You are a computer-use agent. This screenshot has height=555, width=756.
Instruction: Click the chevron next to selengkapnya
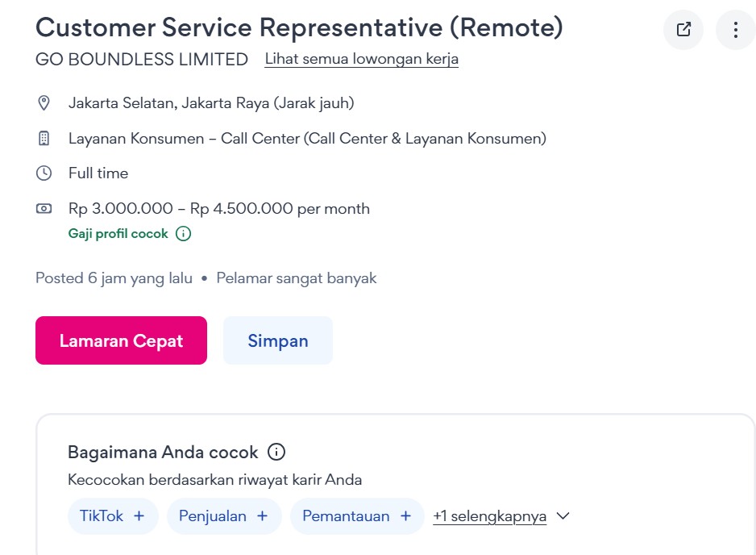coord(563,516)
